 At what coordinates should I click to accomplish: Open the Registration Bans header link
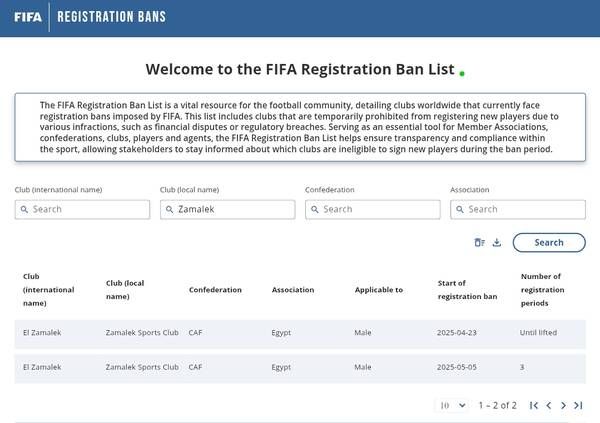(112, 17)
